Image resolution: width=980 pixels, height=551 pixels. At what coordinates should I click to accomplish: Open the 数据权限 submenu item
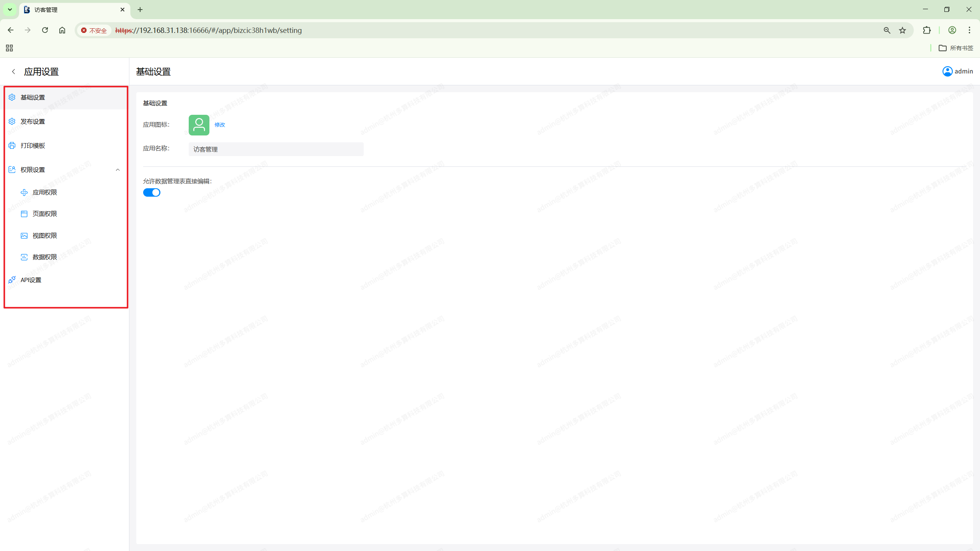[x=45, y=257]
